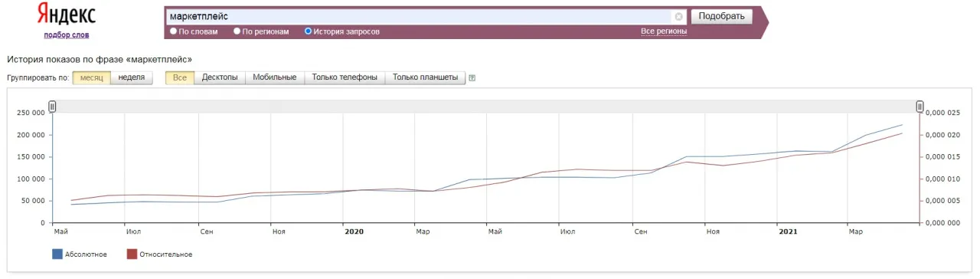980x279 pixels.
Task: Click the red 'Относительное' legend swatch
Action: [x=132, y=254]
